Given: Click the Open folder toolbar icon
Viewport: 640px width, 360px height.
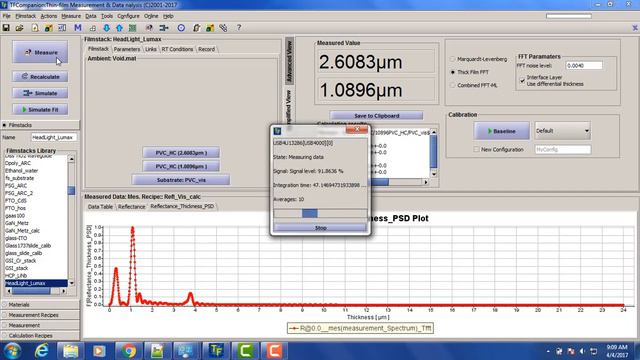Looking at the screenshot, I should tap(19, 28).
